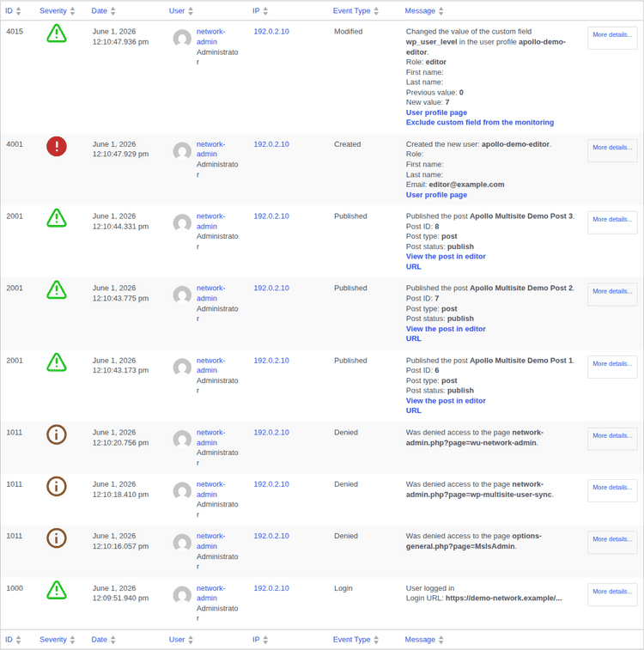644x650 pixels.
Task: Click the warning icon for Demo Post 3 row
Action: tap(57, 218)
